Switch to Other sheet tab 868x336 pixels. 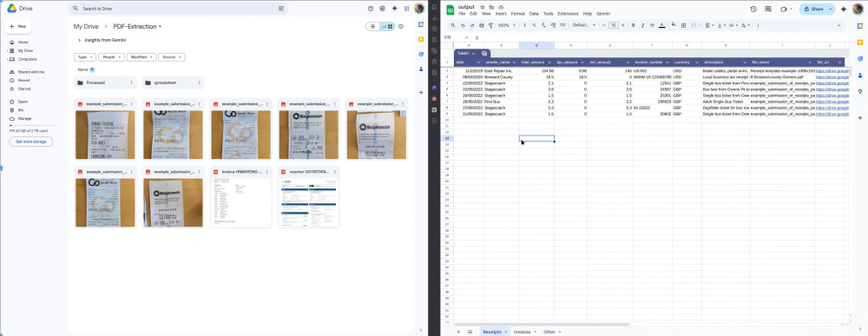(552, 332)
